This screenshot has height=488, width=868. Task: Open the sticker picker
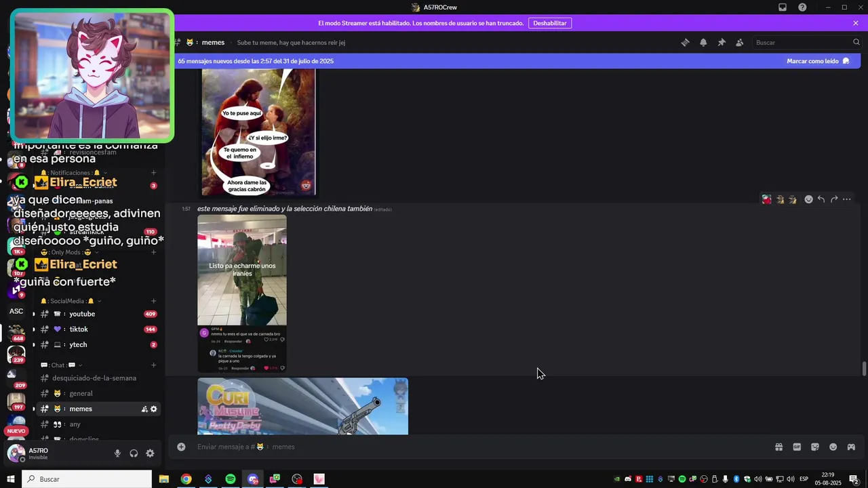click(815, 447)
